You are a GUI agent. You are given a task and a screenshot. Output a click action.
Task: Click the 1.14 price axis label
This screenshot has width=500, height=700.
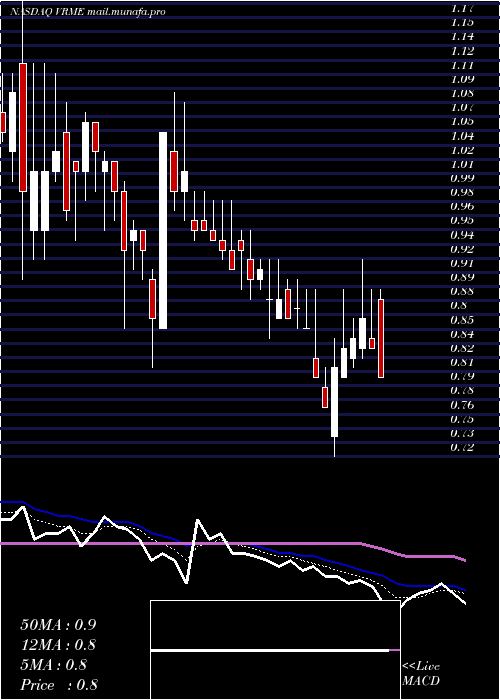coord(462,36)
